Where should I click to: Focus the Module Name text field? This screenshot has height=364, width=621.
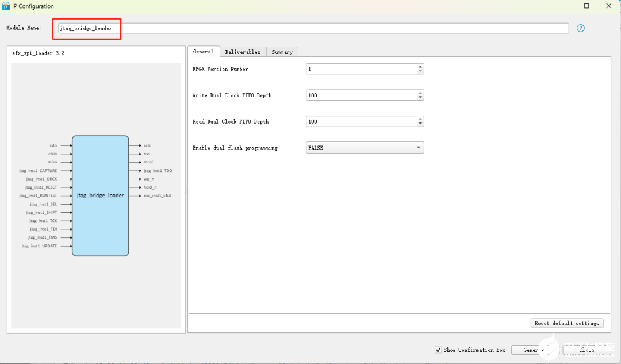click(x=313, y=28)
